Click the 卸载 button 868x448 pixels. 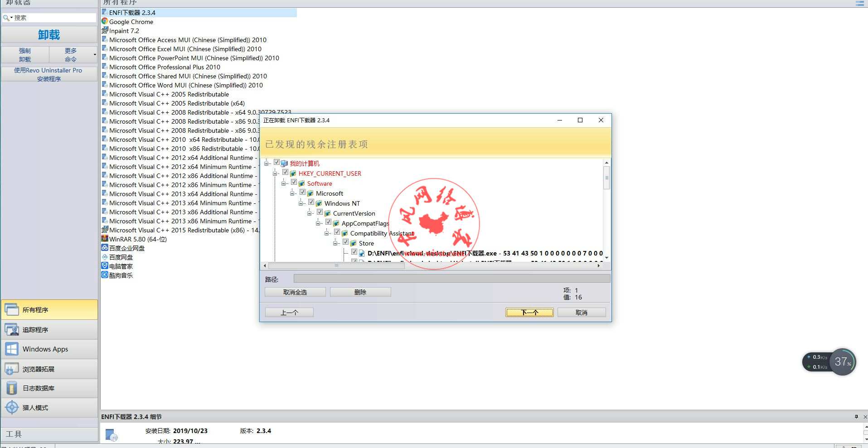tap(49, 35)
